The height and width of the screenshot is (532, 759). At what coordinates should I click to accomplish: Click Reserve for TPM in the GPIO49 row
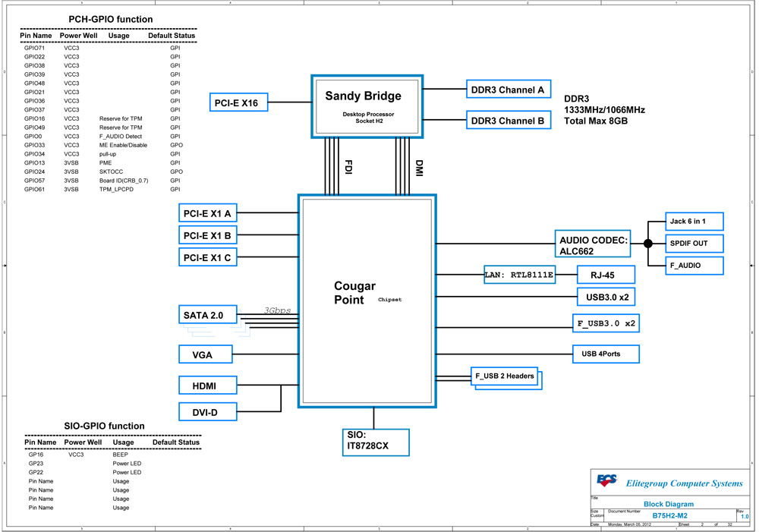click(121, 127)
